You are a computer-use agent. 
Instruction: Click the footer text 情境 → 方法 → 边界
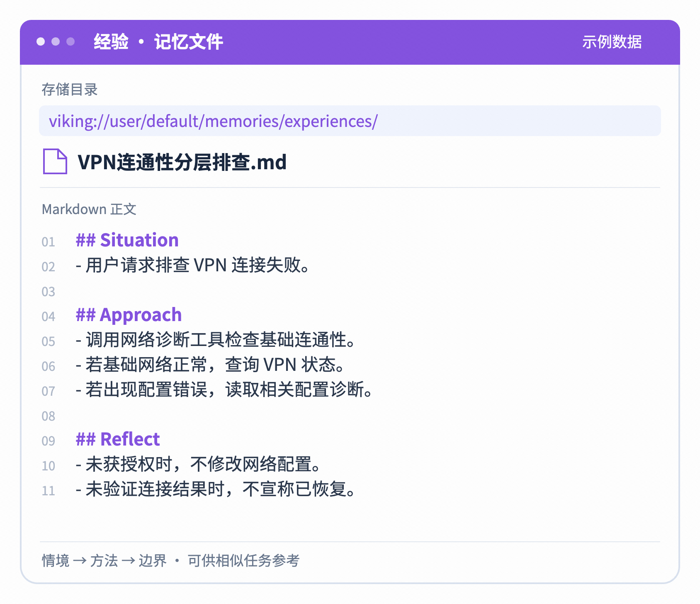pos(104,561)
